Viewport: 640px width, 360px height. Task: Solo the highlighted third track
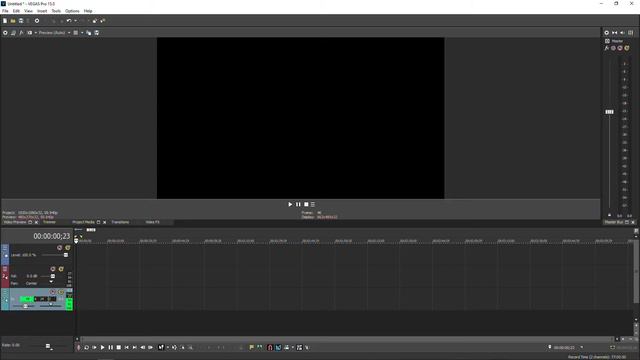[61, 292]
